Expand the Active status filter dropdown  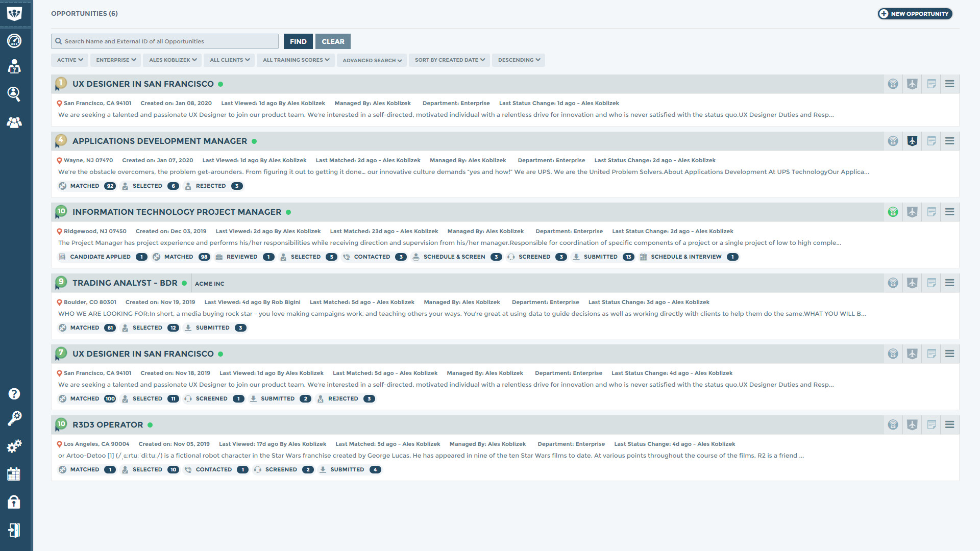[x=70, y=60]
